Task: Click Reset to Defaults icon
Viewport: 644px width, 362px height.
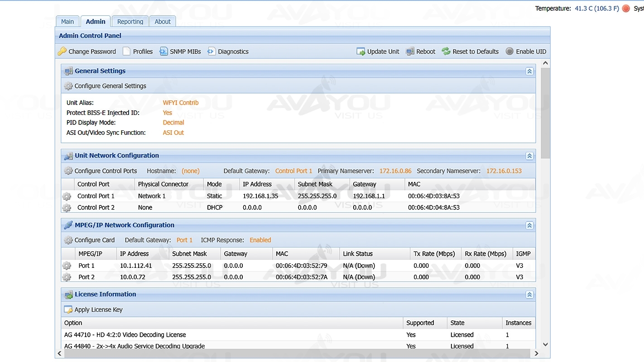Action: point(446,52)
